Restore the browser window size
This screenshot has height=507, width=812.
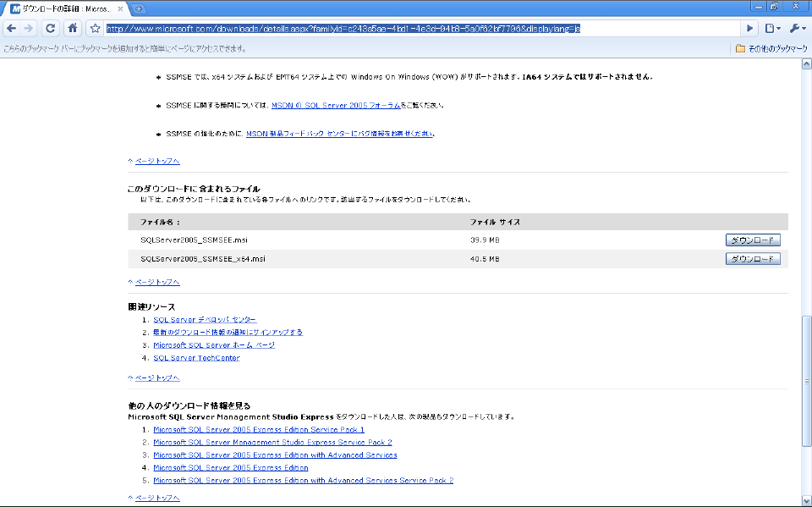point(774,7)
